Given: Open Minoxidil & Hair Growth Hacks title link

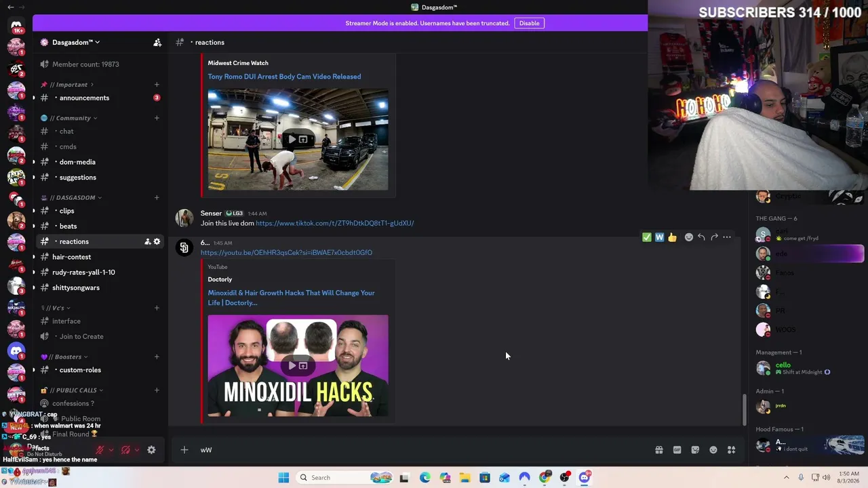Looking at the screenshot, I should (291, 298).
